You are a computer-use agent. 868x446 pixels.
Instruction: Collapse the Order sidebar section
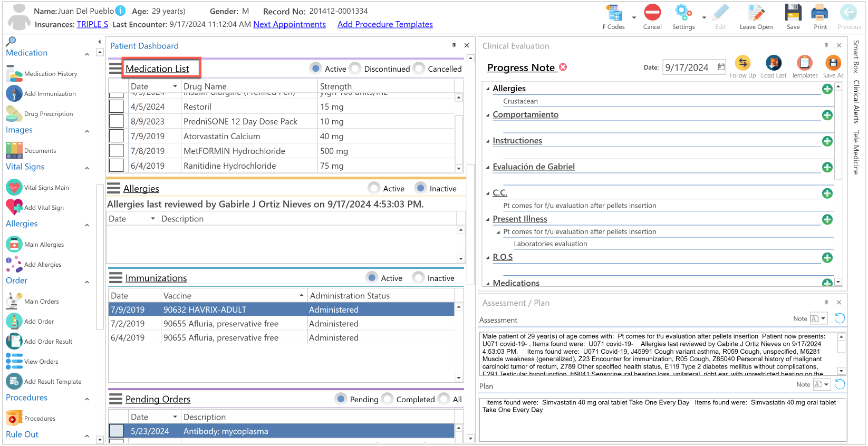click(87, 282)
